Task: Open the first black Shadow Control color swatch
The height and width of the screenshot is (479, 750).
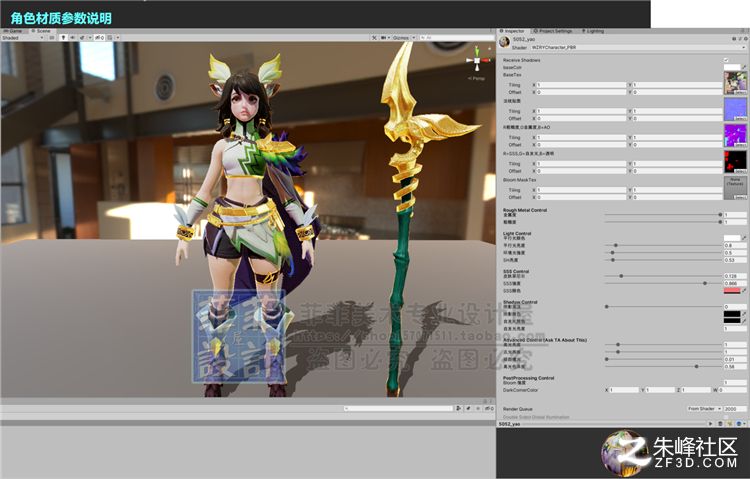Action: click(x=732, y=314)
